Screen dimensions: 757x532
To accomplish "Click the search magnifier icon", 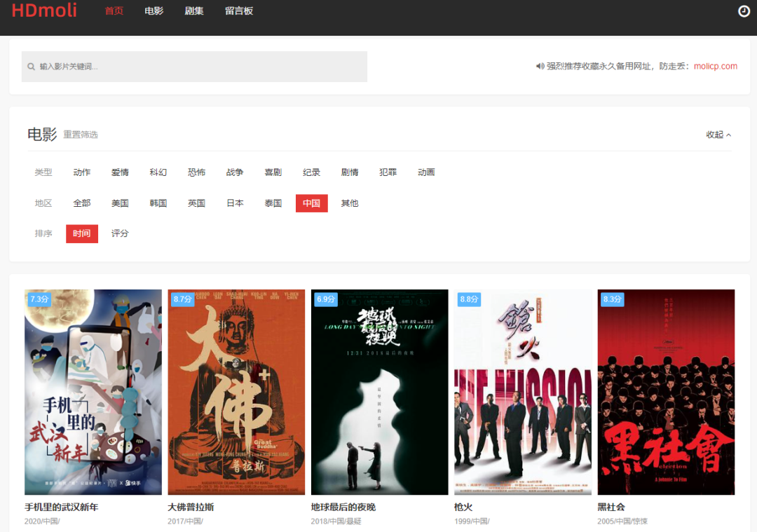I will pos(31,67).
